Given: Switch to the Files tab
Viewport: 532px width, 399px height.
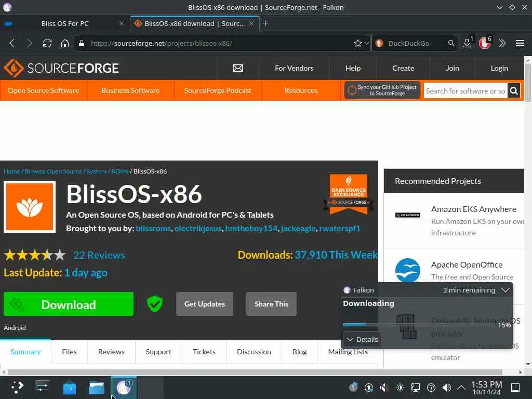Looking at the screenshot, I should 69,352.
